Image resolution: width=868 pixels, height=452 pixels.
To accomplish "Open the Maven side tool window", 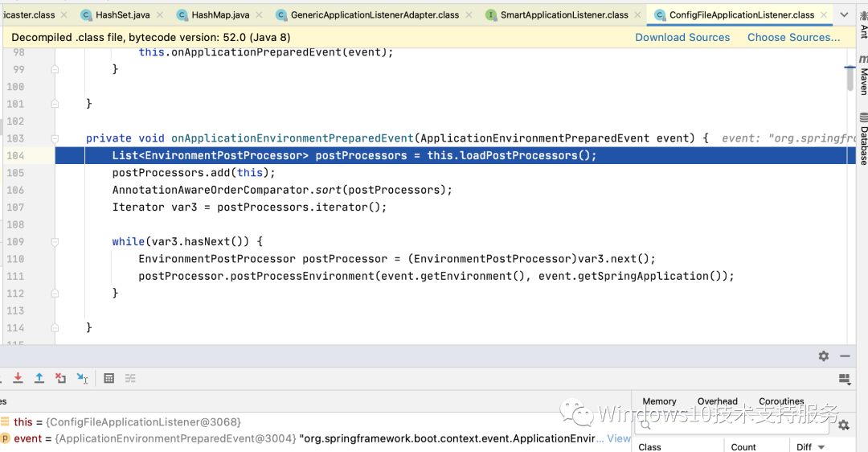I will coord(863,75).
